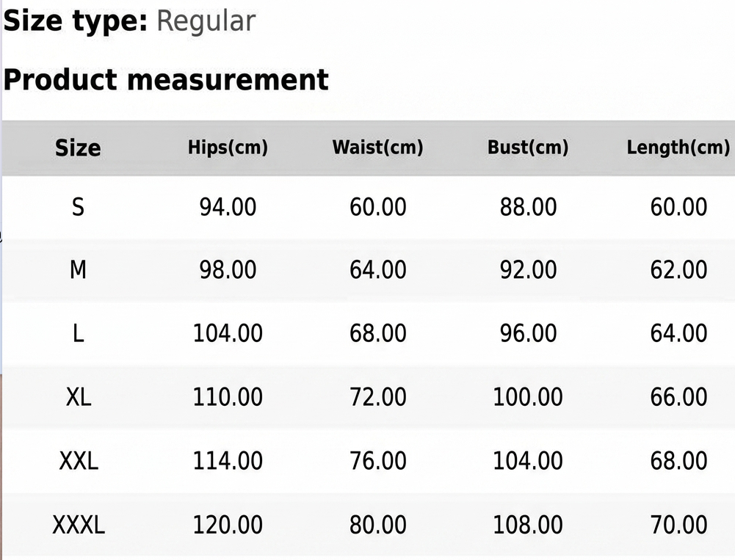Select the M size row label
This screenshot has height=560, width=735.
coord(78,271)
